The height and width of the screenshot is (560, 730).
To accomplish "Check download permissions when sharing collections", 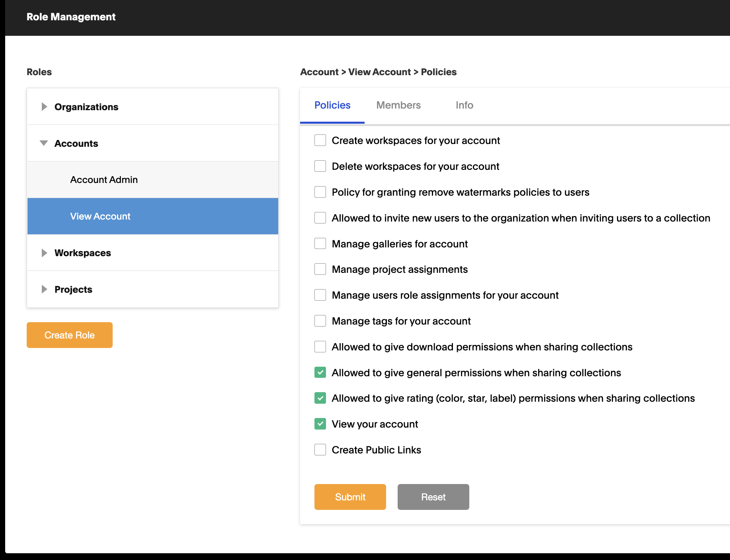I will 320,347.
